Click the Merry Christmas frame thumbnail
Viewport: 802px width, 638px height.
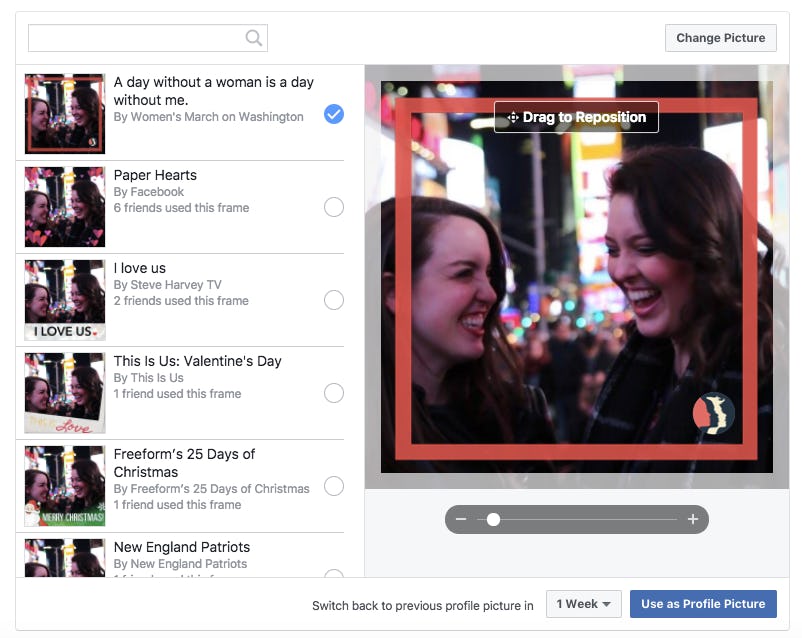[x=64, y=486]
